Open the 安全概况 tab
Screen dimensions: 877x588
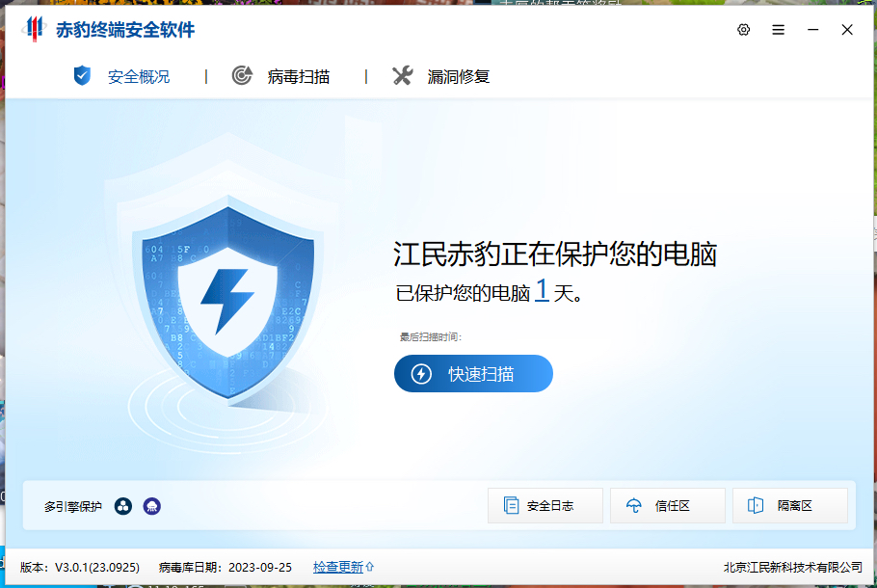[122, 76]
